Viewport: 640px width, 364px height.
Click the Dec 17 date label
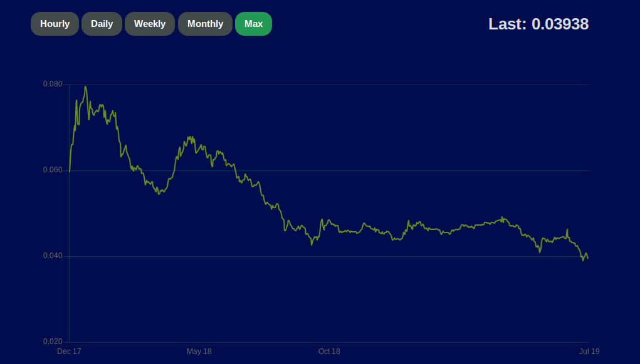pos(69,351)
